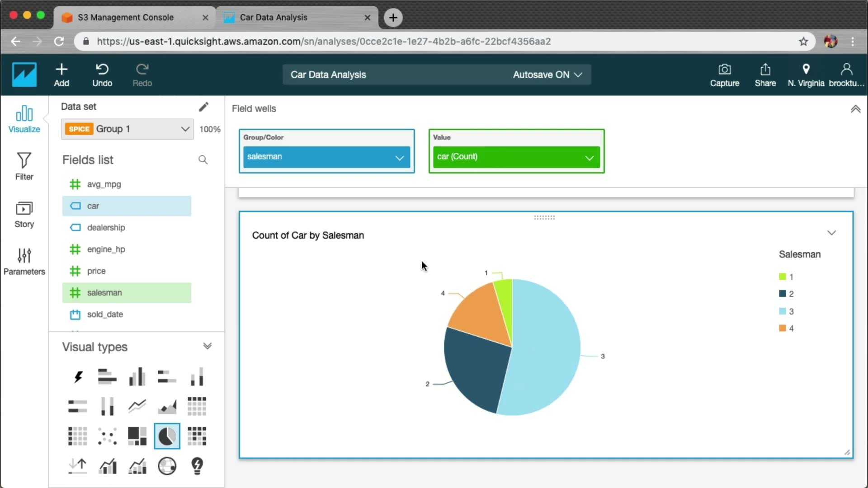Select the tree map visual type
The width and height of the screenshot is (868, 488).
point(137,436)
